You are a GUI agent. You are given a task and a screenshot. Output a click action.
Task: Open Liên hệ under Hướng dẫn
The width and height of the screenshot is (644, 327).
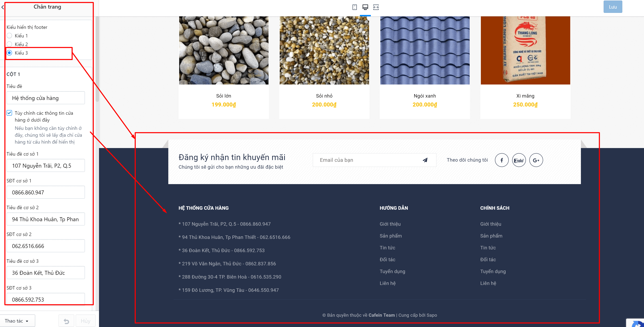(x=388, y=283)
